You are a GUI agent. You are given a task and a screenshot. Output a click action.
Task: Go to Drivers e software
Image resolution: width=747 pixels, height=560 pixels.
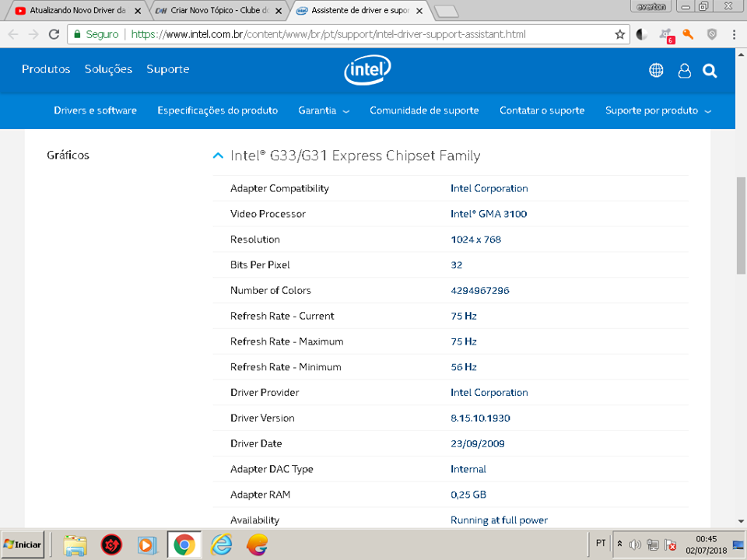tap(95, 110)
